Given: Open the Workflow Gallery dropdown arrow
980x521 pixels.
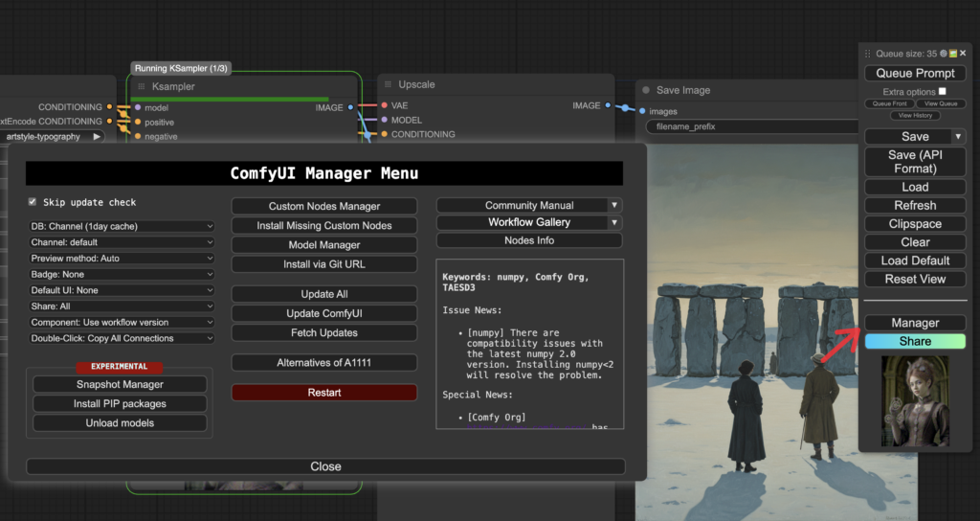Looking at the screenshot, I should click(614, 222).
